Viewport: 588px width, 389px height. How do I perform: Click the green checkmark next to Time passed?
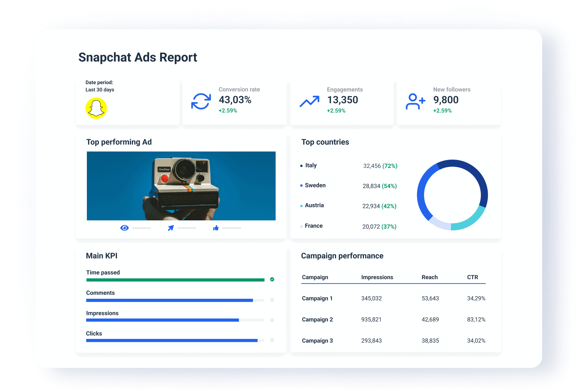click(x=272, y=279)
